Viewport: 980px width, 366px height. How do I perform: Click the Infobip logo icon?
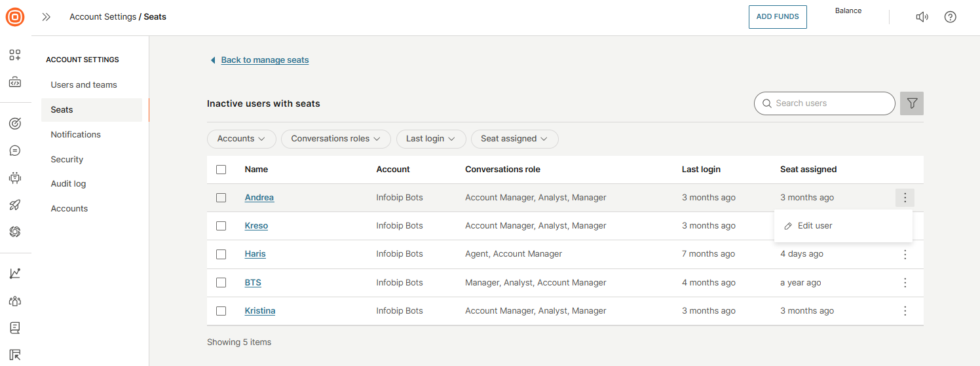[15, 17]
